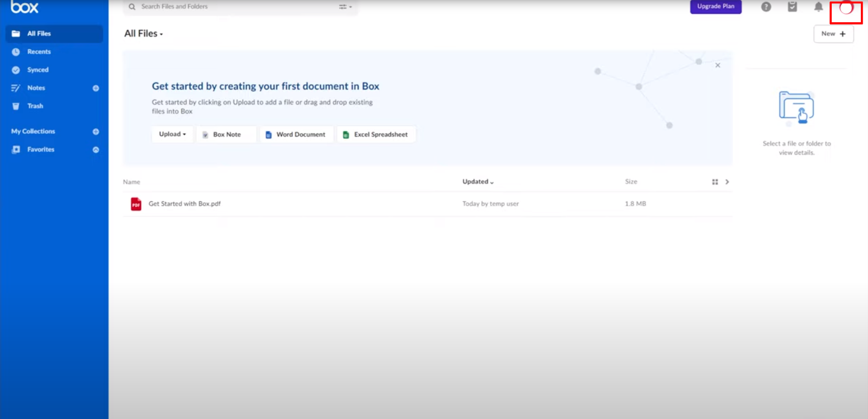
Task: Create a new Box Note
Action: [x=226, y=135]
